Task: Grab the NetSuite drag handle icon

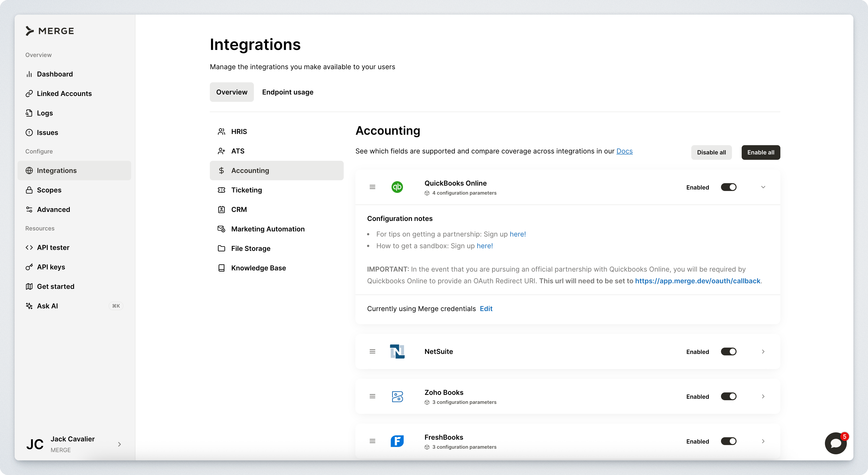Action: [372, 351]
